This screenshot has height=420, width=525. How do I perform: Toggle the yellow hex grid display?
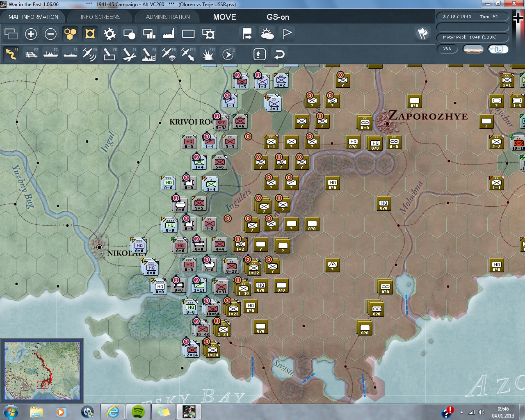(x=70, y=34)
